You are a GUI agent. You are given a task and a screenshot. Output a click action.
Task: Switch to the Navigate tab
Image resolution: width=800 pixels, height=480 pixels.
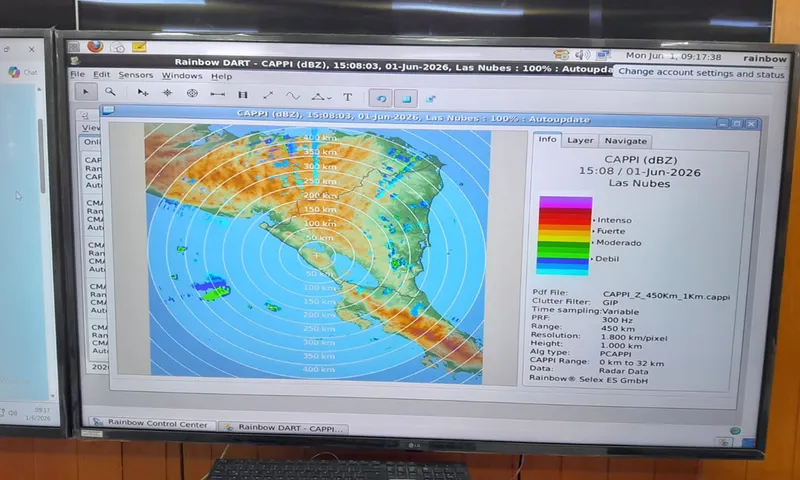[x=626, y=141]
